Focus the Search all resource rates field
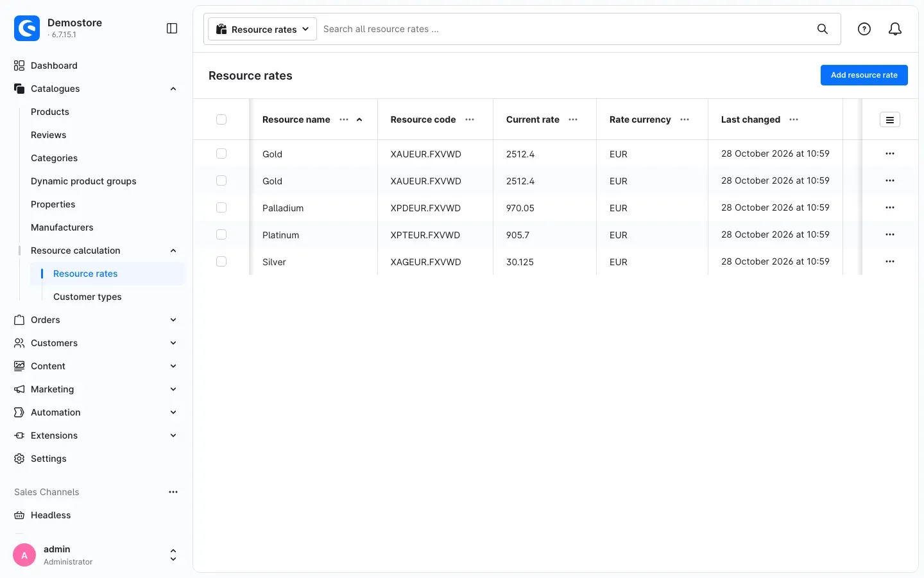This screenshot has width=924, height=578. tap(565, 29)
